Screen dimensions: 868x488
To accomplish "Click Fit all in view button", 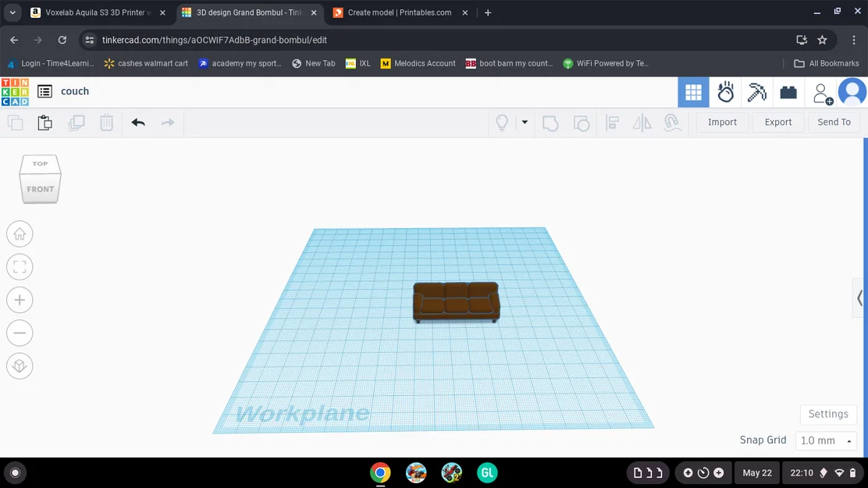I will (20, 267).
